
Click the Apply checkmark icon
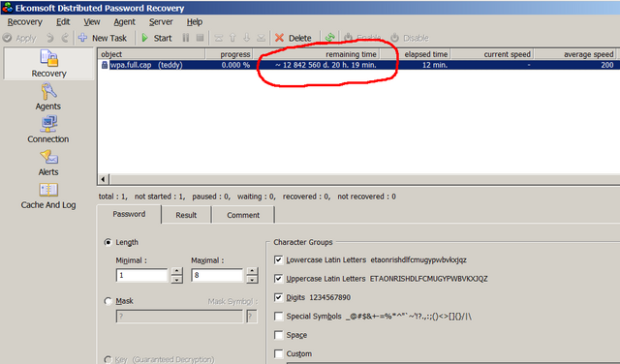pos(7,38)
